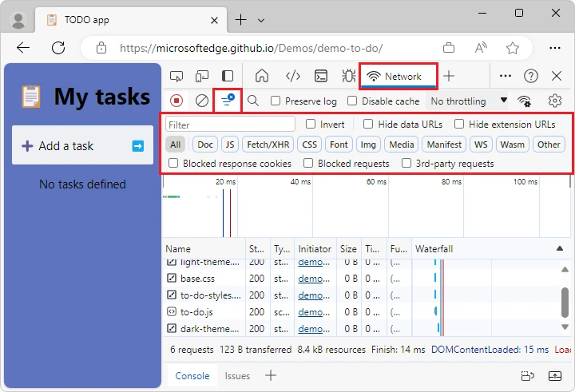Filter requests by Doc
The width and height of the screenshot is (575, 392).
(205, 145)
